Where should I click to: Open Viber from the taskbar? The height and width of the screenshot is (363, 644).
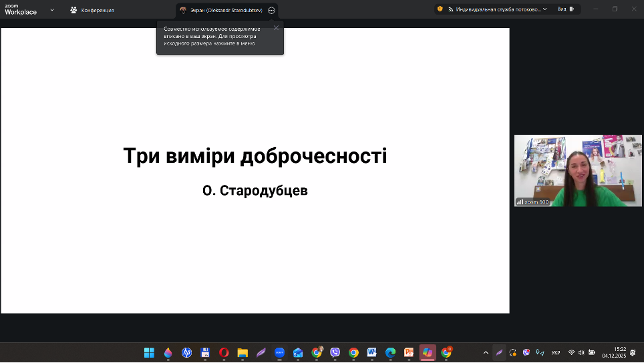pos(335,352)
